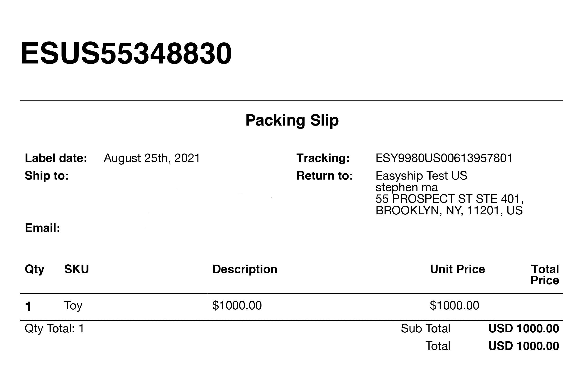Click the Unit Price column header
Image resolution: width=588 pixels, height=384 pixels.
click(457, 269)
